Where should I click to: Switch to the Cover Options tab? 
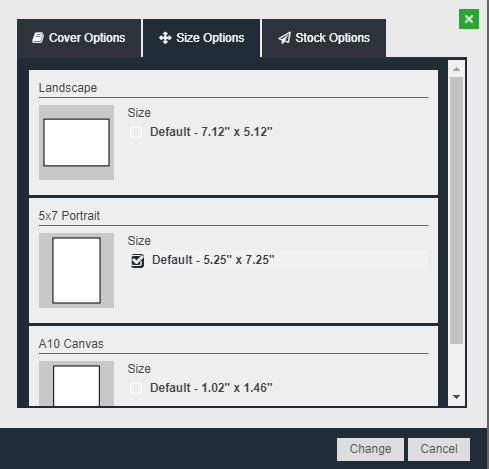[79, 38]
